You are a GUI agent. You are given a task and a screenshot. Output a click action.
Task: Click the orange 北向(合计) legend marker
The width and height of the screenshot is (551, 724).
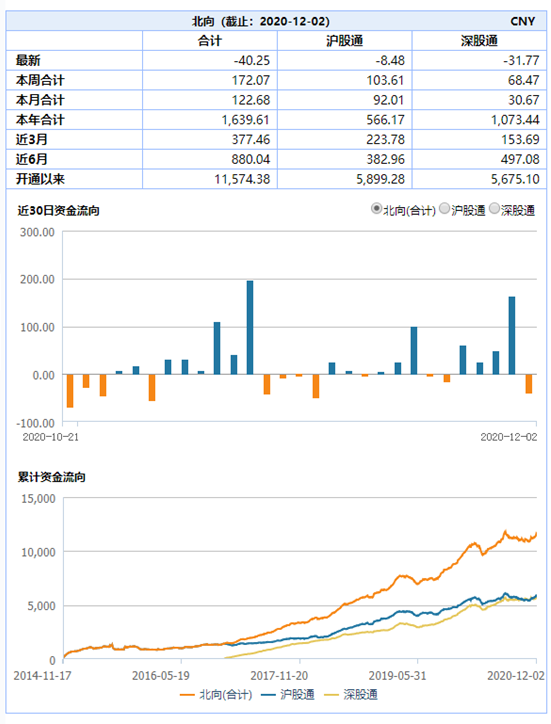(x=187, y=694)
